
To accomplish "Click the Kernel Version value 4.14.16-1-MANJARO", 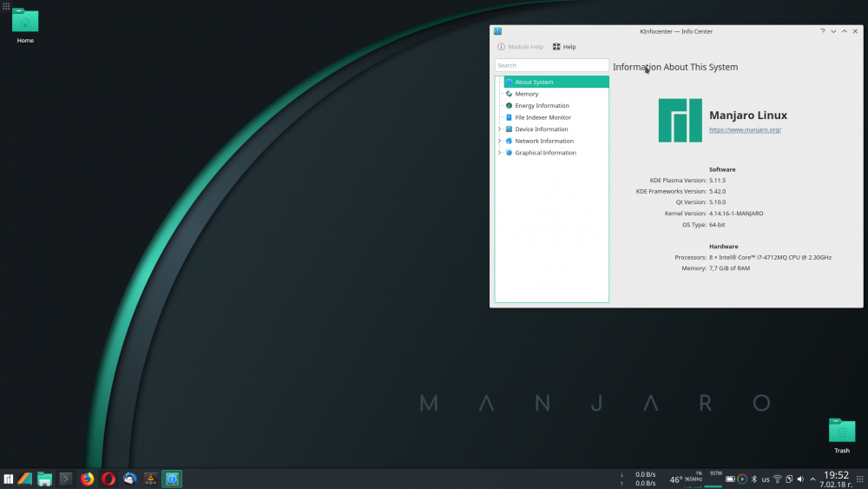I will [736, 213].
